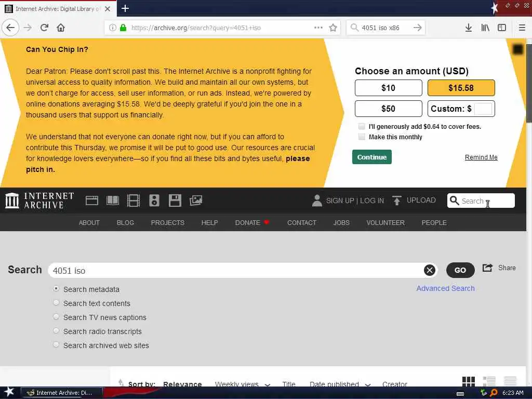The height and width of the screenshot is (399, 532).
Task: Open the HELP menu item
Action: click(210, 222)
